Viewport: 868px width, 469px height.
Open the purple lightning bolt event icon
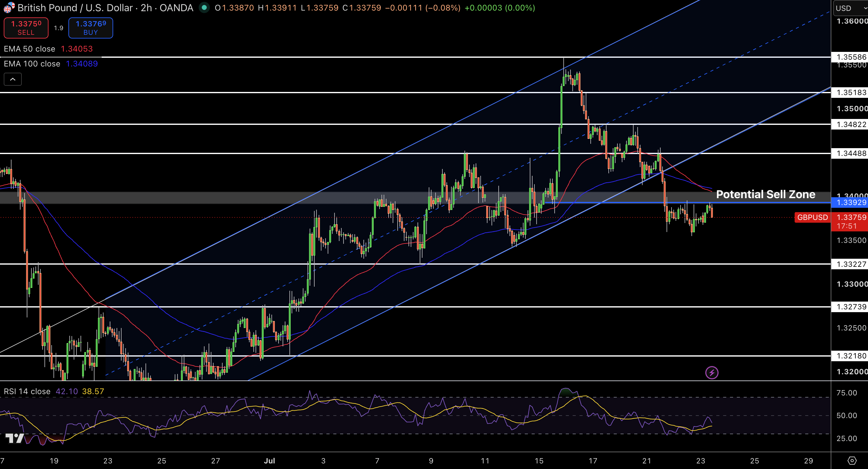pos(712,373)
